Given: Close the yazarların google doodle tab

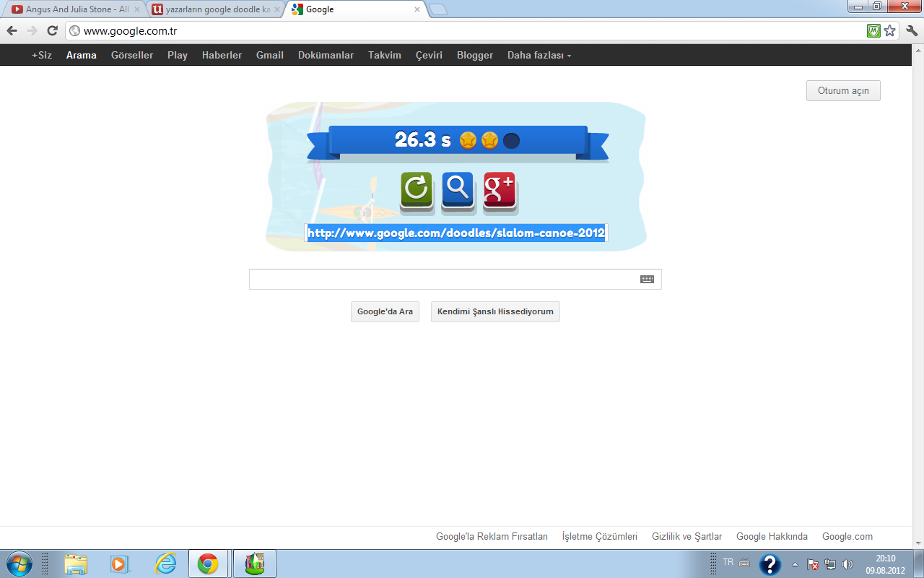Looking at the screenshot, I should point(276,9).
